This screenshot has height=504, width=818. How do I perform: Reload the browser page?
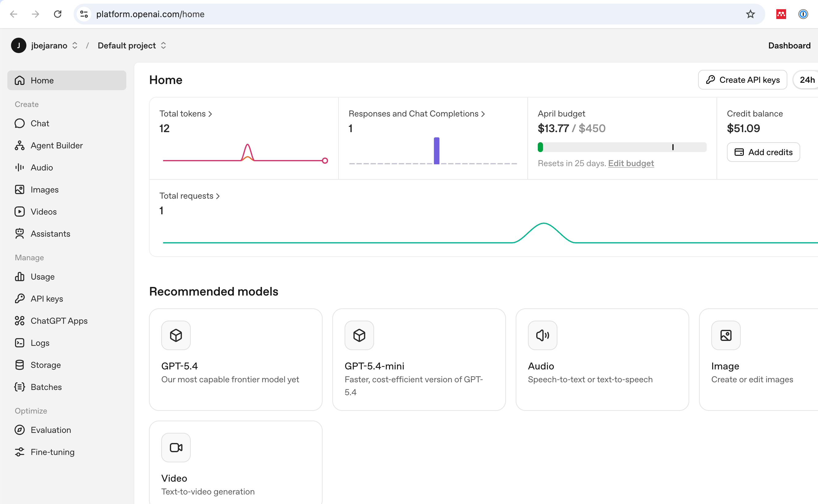click(58, 14)
